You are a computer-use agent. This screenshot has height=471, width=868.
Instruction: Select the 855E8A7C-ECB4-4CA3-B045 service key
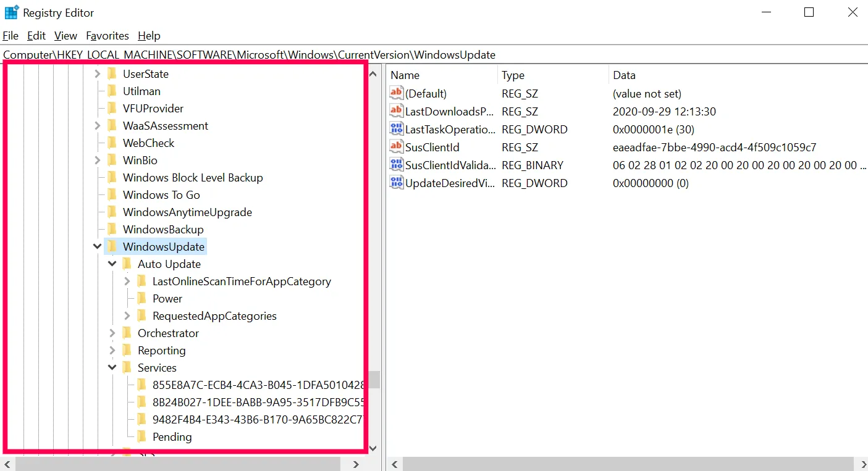pyautogui.click(x=258, y=385)
